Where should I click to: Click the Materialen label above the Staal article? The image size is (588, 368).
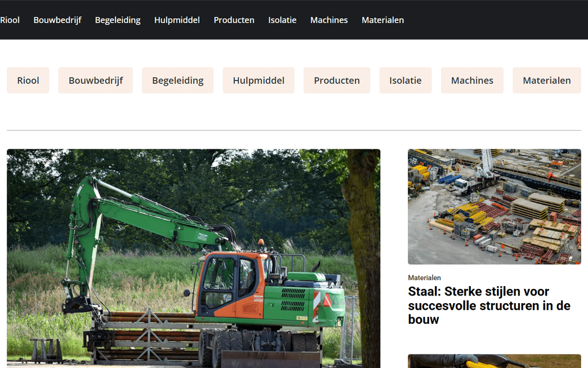425,278
